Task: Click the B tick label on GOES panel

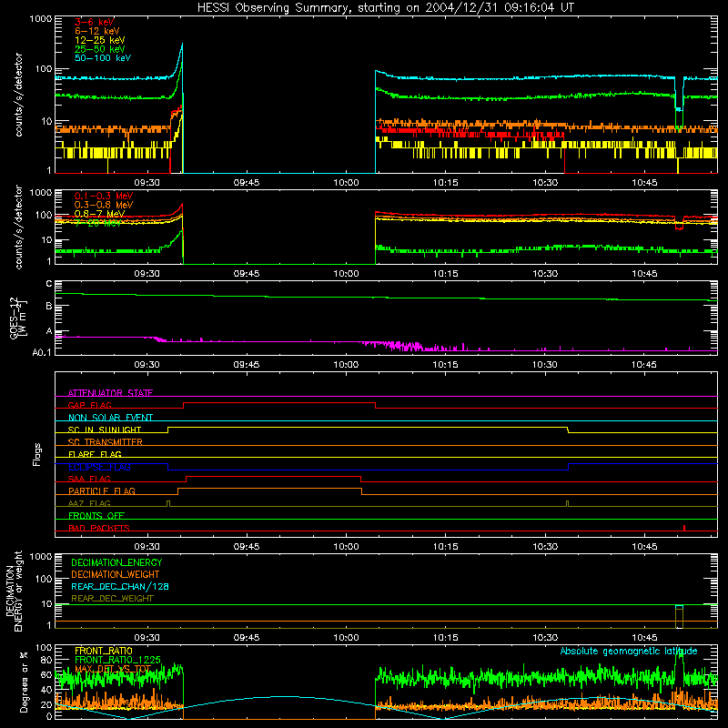Action: (49, 306)
